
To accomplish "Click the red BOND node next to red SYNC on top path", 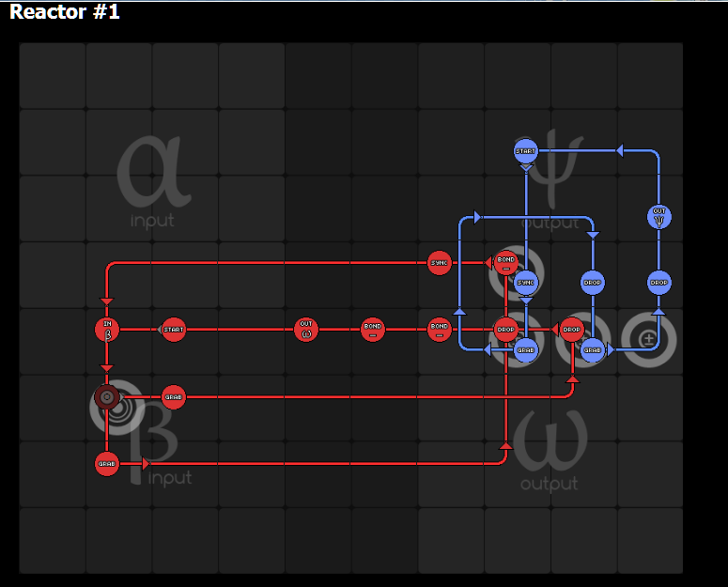I will 505,263.
